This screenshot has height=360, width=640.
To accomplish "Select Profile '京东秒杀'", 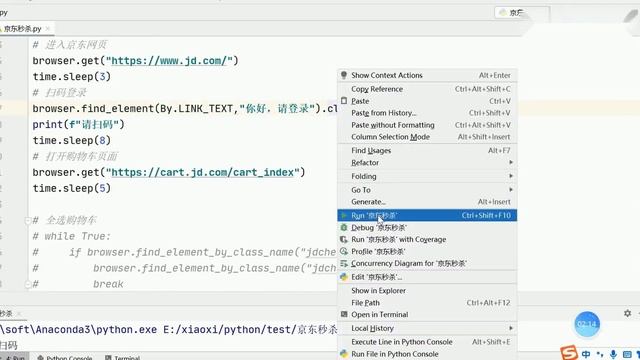I will [x=427, y=251].
